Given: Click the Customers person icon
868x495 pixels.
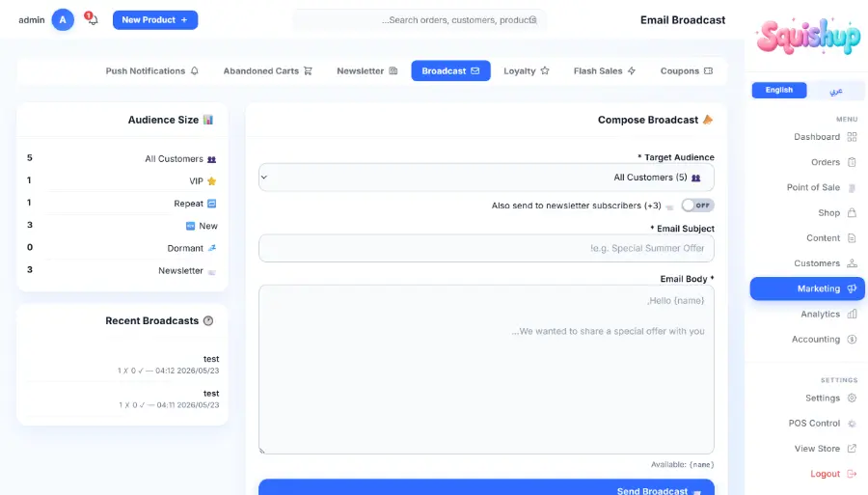Looking at the screenshot, I should [x=852, y=263].
